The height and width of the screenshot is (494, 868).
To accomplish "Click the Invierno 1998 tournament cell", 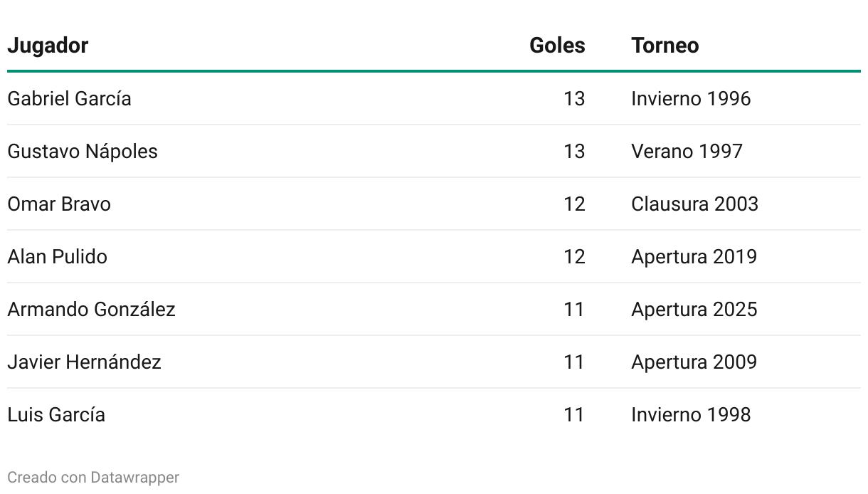I will (690, 415).
